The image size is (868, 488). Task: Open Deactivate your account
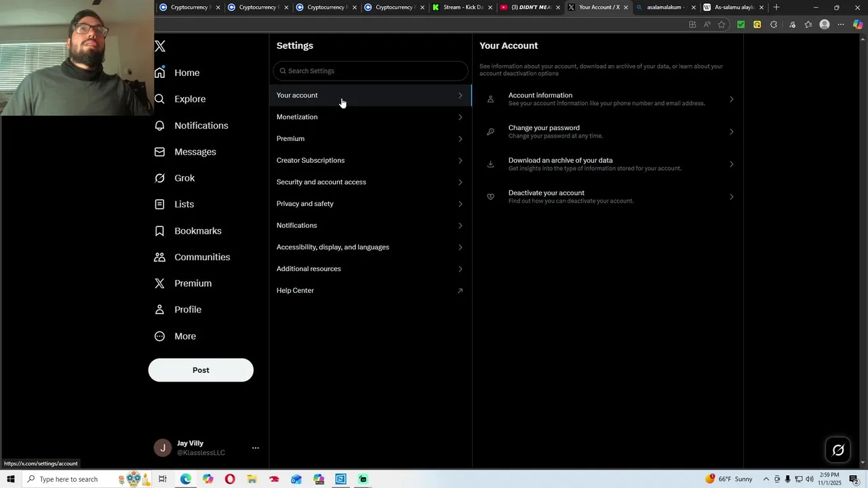pyautogui.click(x=608, y=197)
